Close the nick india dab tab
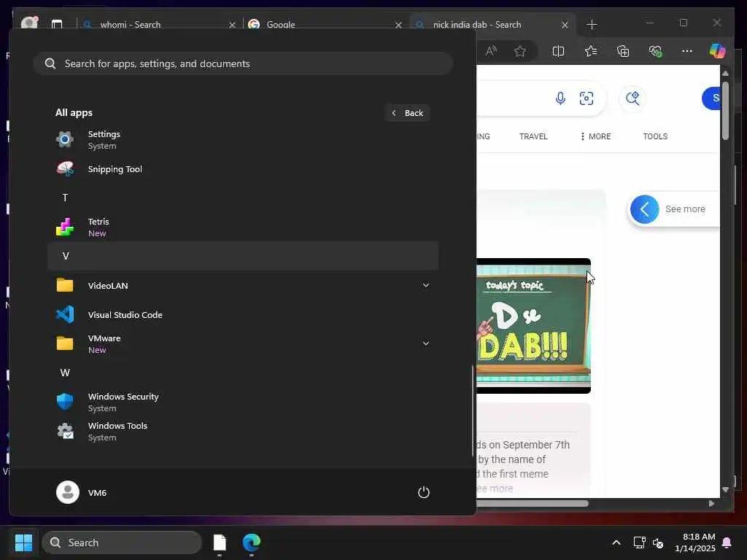 (x=565, y=25)
